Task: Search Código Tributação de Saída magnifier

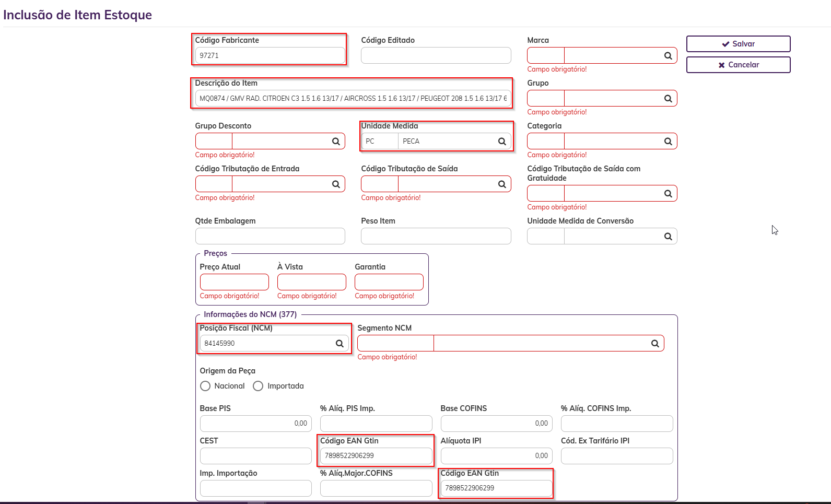Action: [x=502, y=184]
